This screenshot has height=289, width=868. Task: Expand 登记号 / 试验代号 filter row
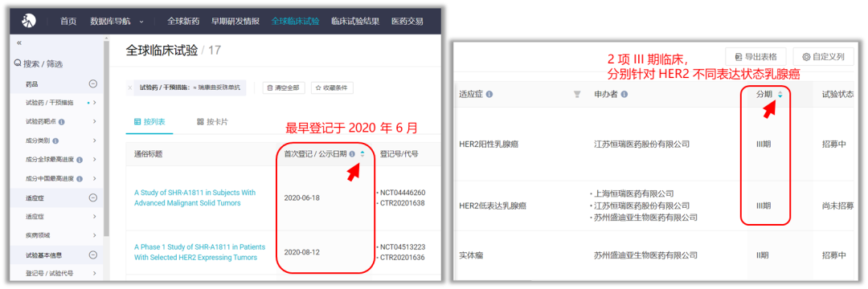pyautogui.click(x=95, y=274)
